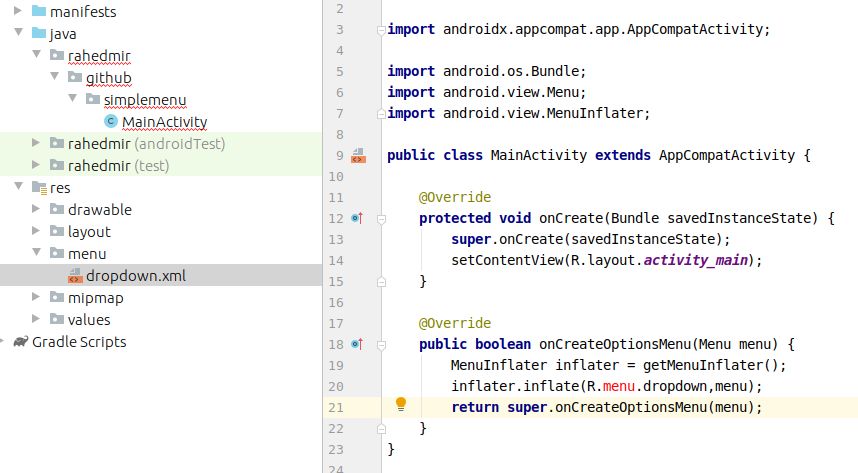Click 'getMenuInflater()' on line 19

point(710,365)
